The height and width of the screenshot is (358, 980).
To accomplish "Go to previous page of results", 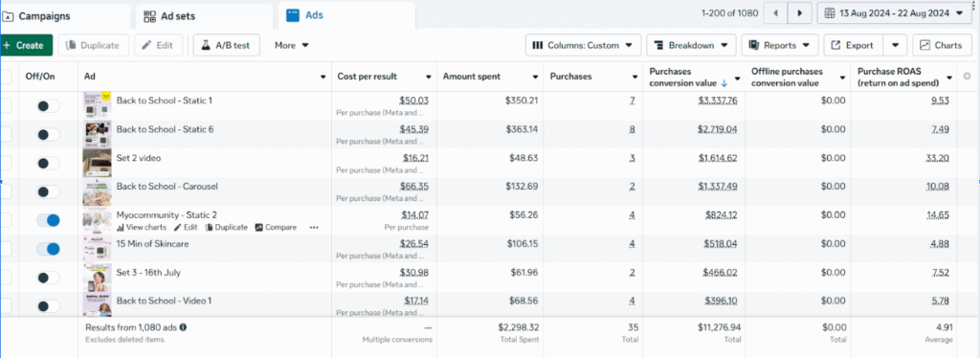I will [775, 13].
